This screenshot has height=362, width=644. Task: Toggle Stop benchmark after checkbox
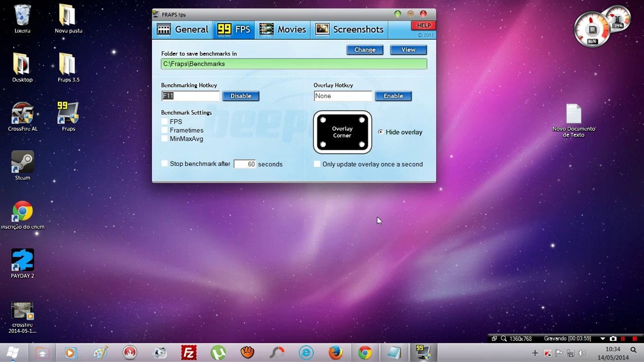pyautogui.click(x=165, y=164)
